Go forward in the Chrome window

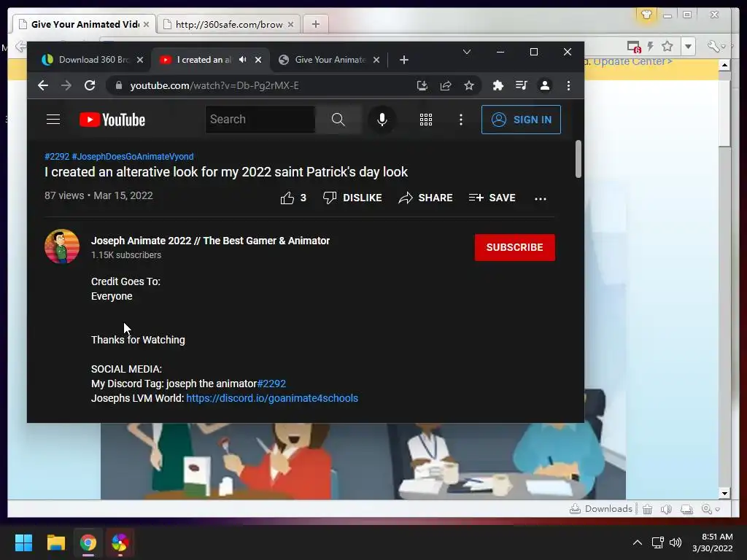pyautogui.click(x=66, y=85)
